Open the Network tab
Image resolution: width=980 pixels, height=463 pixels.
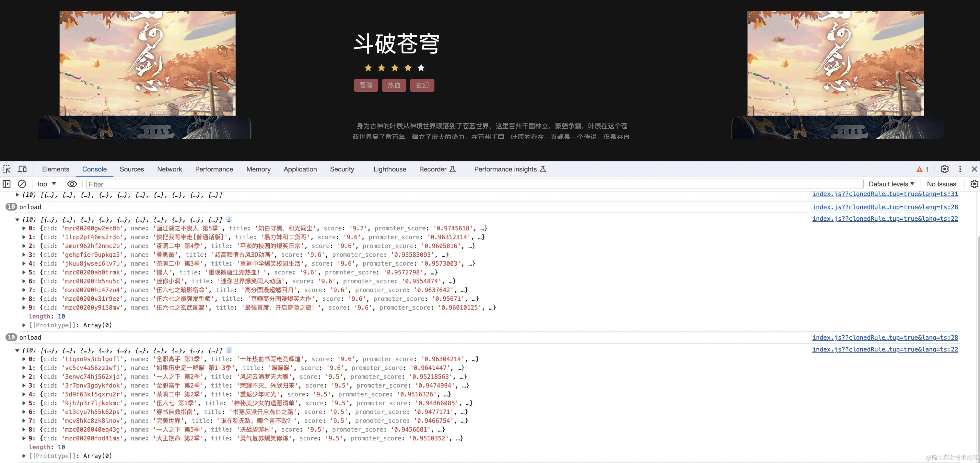(169, 169)
